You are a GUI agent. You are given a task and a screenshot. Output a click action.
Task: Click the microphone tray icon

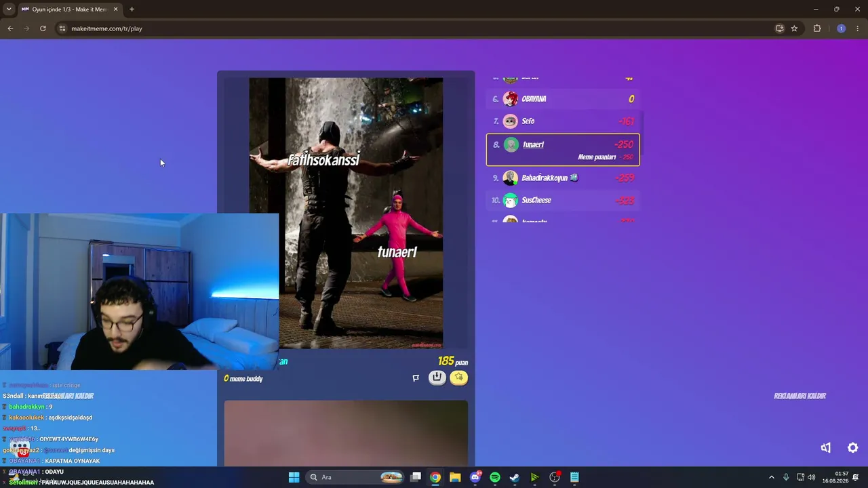tap(786, 477)
